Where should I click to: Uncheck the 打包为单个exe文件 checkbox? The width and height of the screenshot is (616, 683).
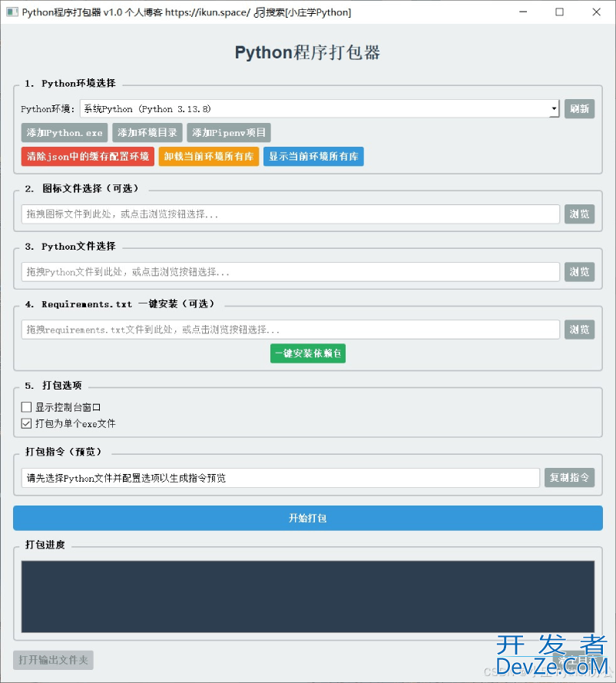coord(27,423)
